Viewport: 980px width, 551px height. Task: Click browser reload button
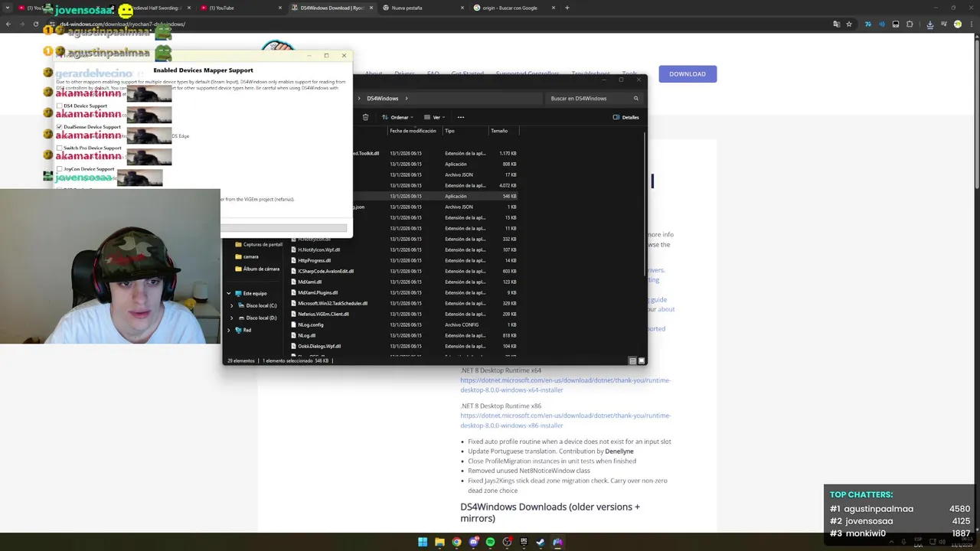36,24
